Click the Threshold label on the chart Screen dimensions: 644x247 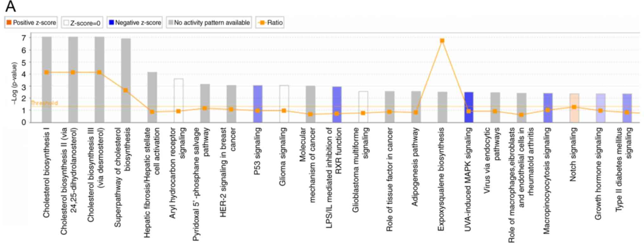point(44,103)
